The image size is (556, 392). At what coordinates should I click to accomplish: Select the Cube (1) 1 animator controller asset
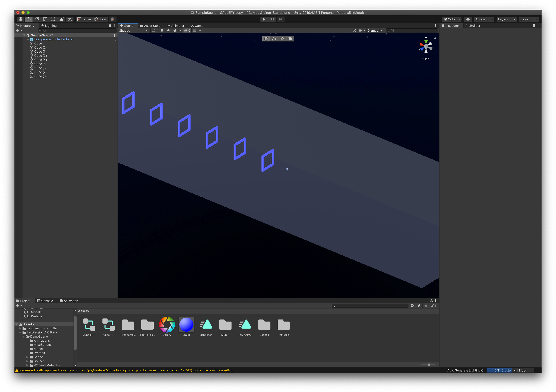(x=89, y=324)
